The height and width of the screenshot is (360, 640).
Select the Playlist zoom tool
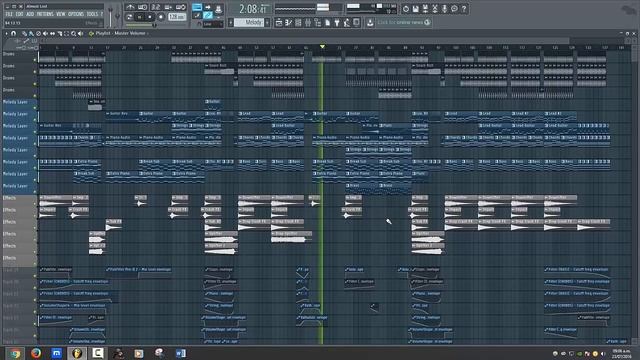click(73, 33)
